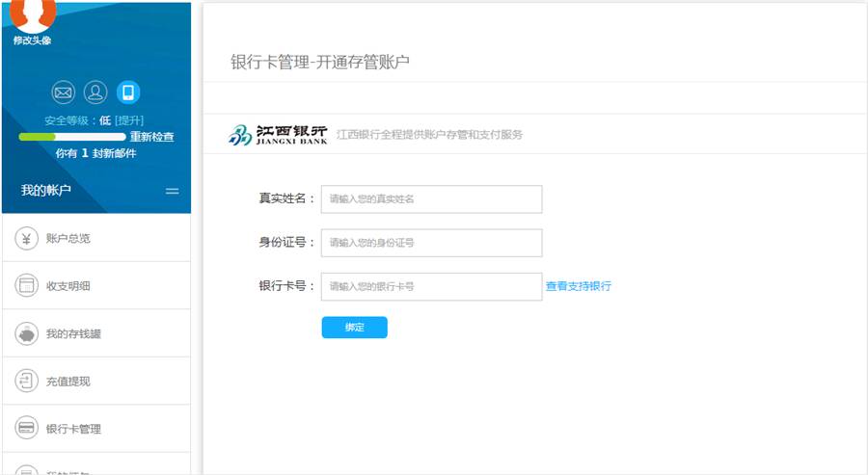Image resolution: width=868 pixels, height=475 pixels.
Task: Click the yen icon beside 账户总览
Action: pyautogui.click(x=26, y=238)
